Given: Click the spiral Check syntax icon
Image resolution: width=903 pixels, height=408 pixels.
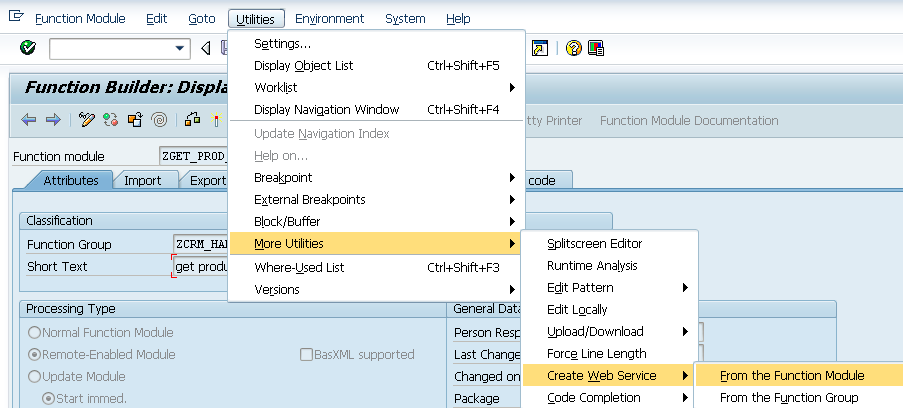Looking at the screenshot, I should point(160,120).
